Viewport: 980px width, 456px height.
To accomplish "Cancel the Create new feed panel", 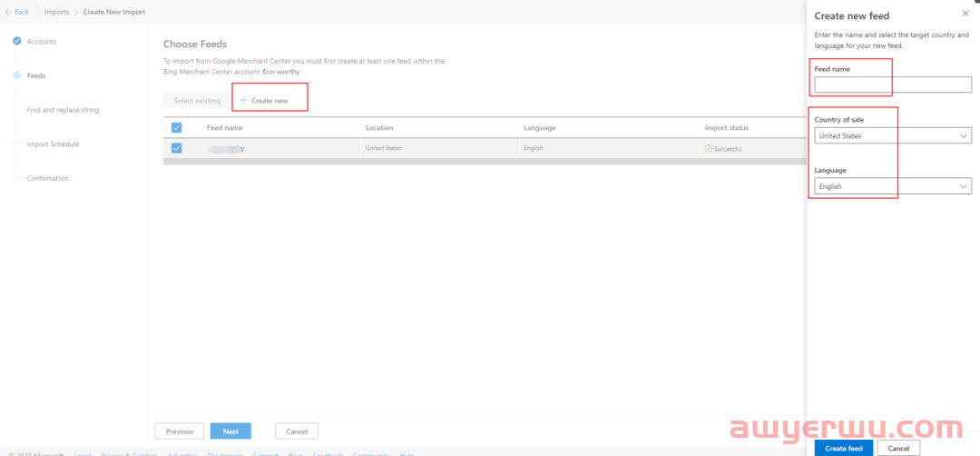I will (898, 448).
